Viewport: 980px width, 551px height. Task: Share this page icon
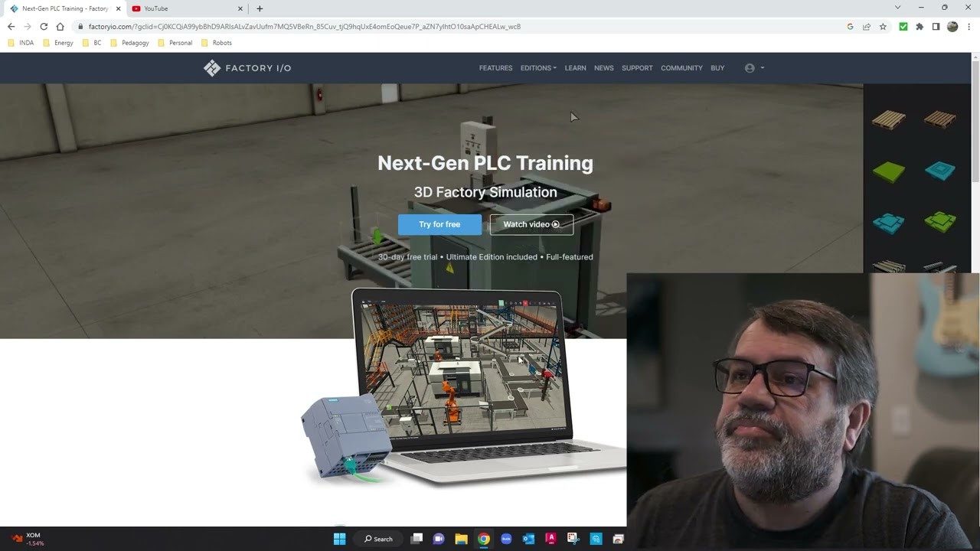coord(867,26)
